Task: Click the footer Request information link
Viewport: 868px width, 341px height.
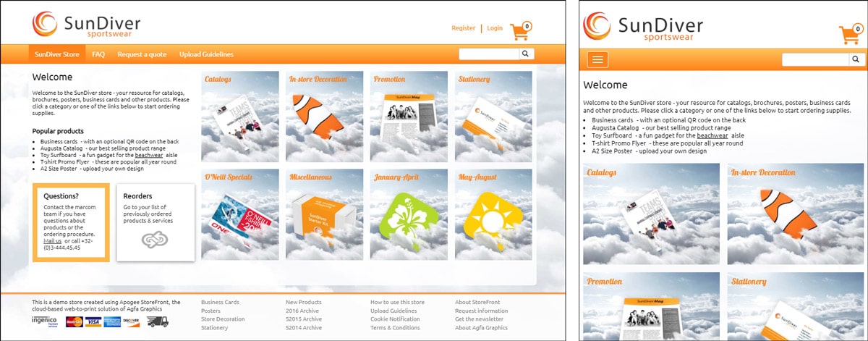Action: [x=482, y=311]
